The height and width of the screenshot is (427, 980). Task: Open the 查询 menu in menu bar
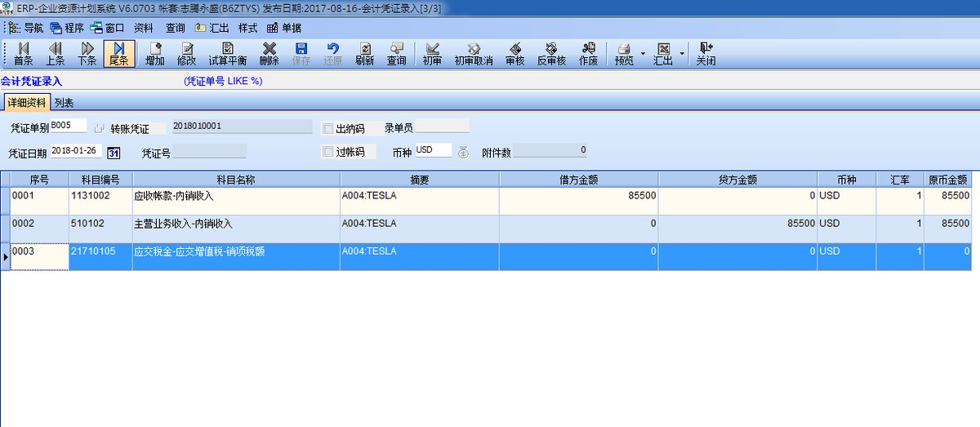(176, 27)
